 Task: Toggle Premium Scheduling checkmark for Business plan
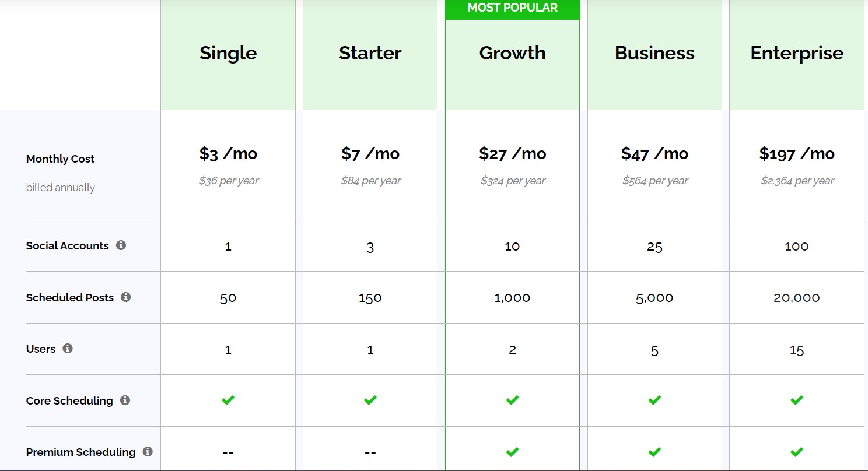click(x=654, y=451)
